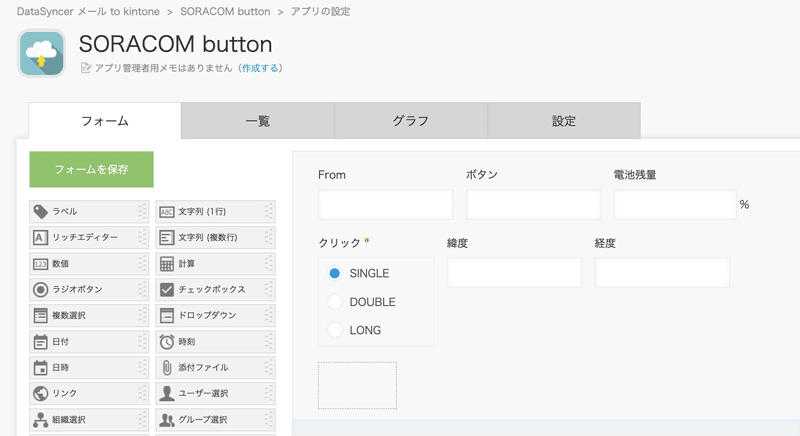Select the SINGLE radio option
The height and width of the screenshot is (436, 800).
pos(335,273)
